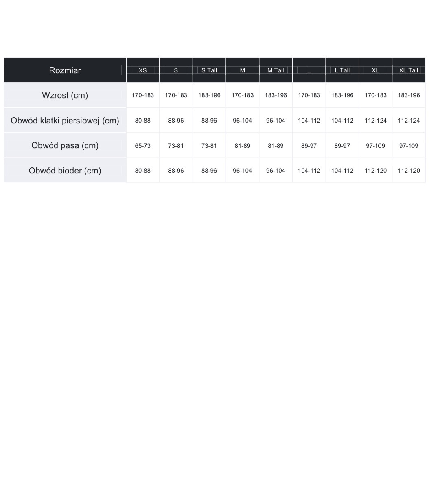This screenshot has height=504, width=431.
Task: Select the XS size column header
Action: click(143, 70)
